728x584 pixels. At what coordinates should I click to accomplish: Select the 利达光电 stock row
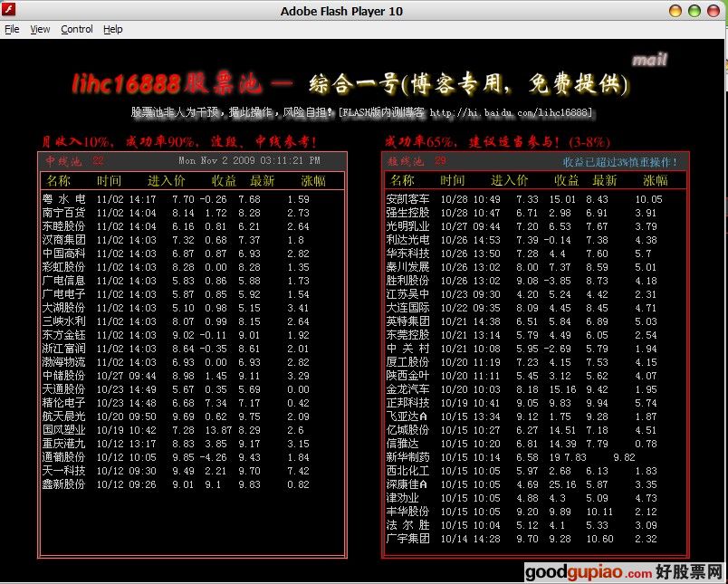(x=522, y=240)
